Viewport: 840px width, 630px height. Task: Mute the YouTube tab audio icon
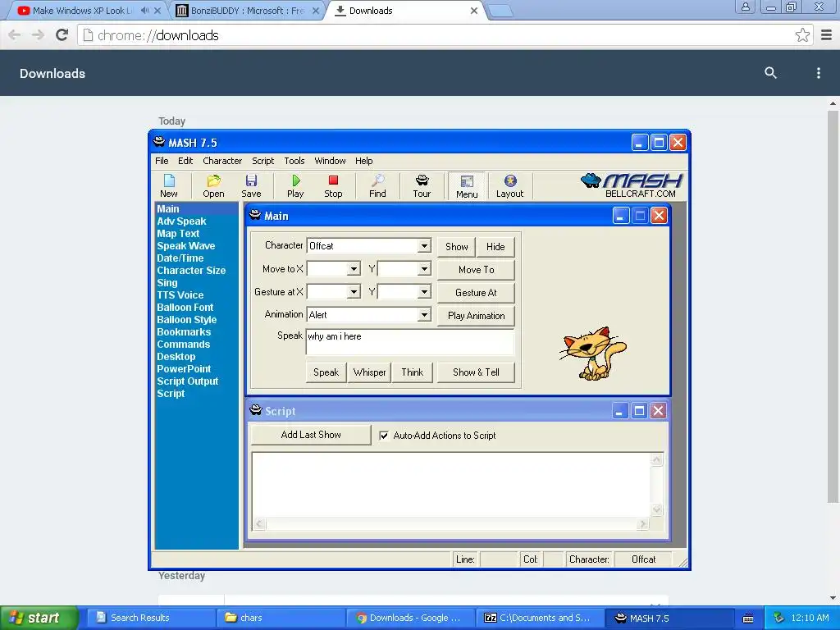point(144,11)
